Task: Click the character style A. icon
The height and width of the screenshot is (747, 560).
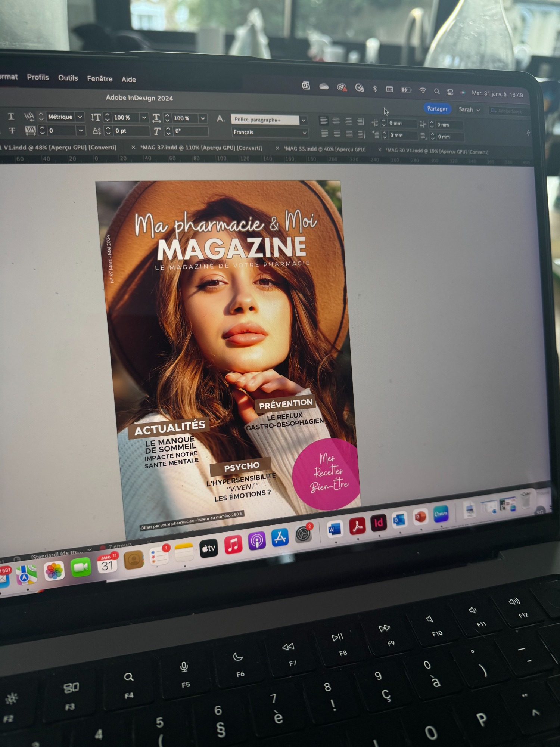Action: click(221, 119)
